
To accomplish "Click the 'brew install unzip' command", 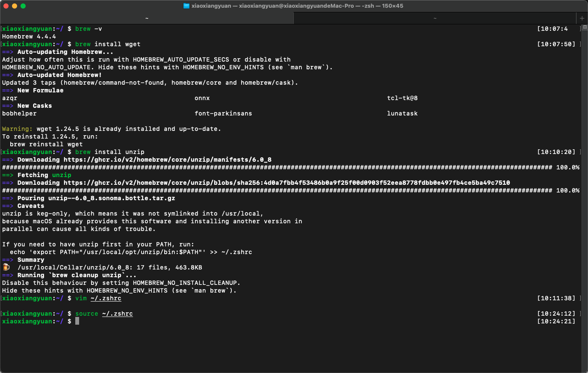I will click(110, 152).
